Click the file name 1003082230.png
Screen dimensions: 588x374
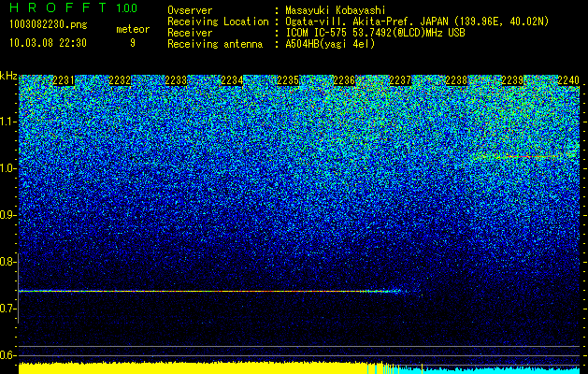[x=49, y=25]
